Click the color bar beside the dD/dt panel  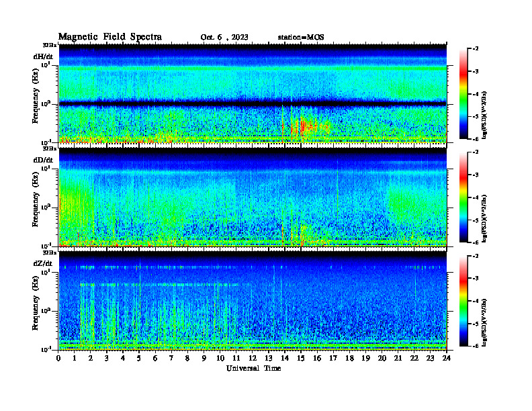[x=463, y=197]
